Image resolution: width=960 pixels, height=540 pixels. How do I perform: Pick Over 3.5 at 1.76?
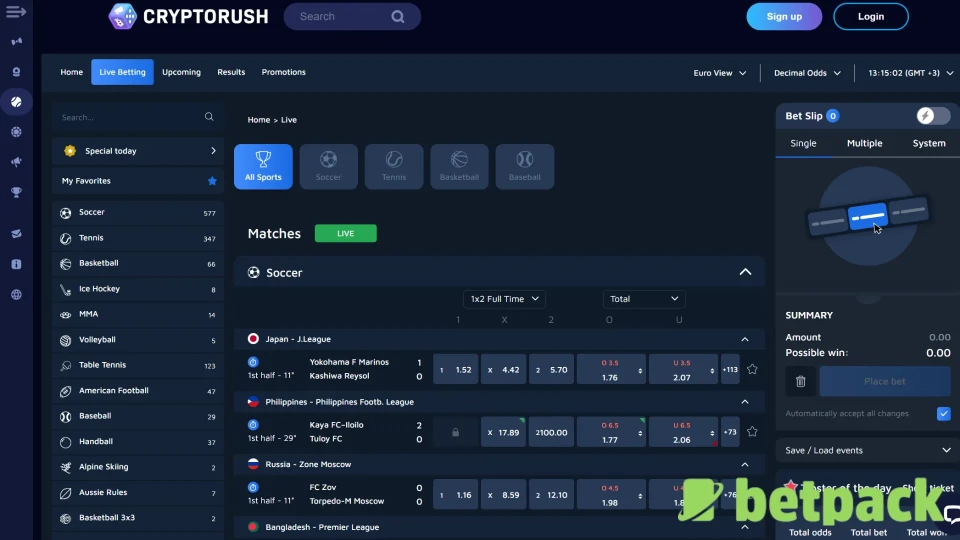pyautogui.click(x=610, y=370)
